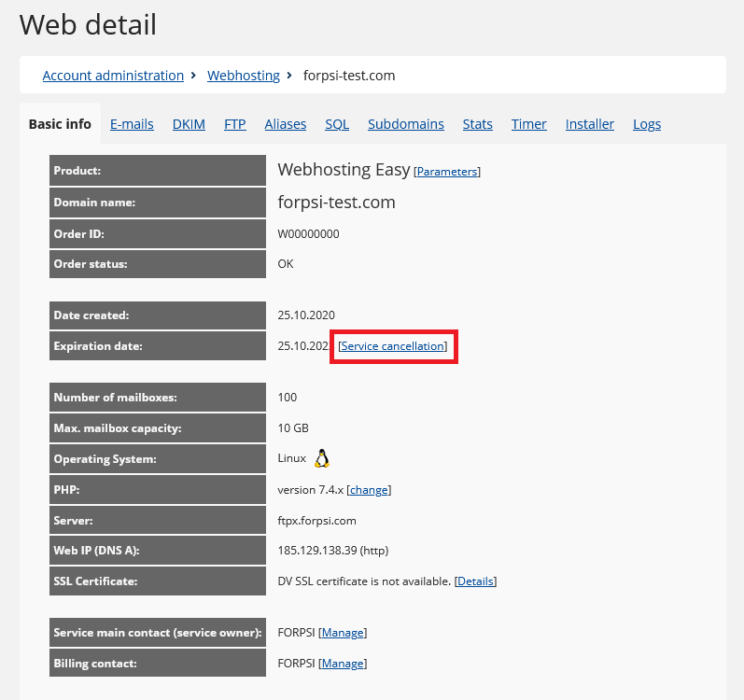Open the Stats tab

pyautogui.click(x=477, y=124)
